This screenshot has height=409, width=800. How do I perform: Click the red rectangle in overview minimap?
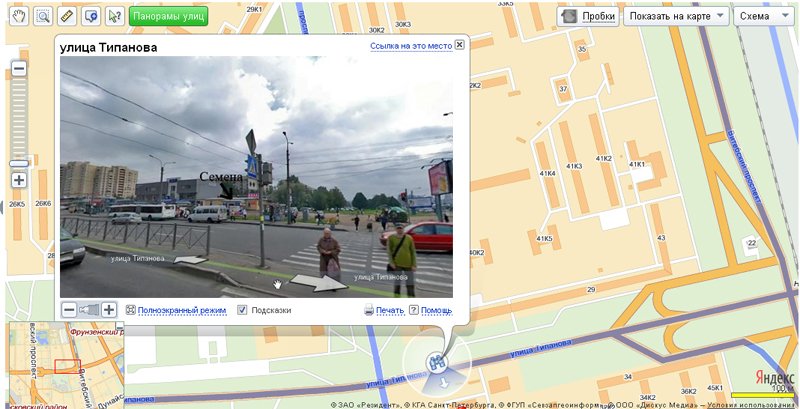[x=67, y=366]
